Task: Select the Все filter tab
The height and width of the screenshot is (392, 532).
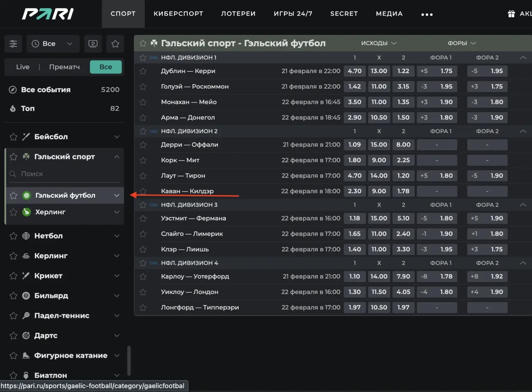Action: tap(106, 67)
